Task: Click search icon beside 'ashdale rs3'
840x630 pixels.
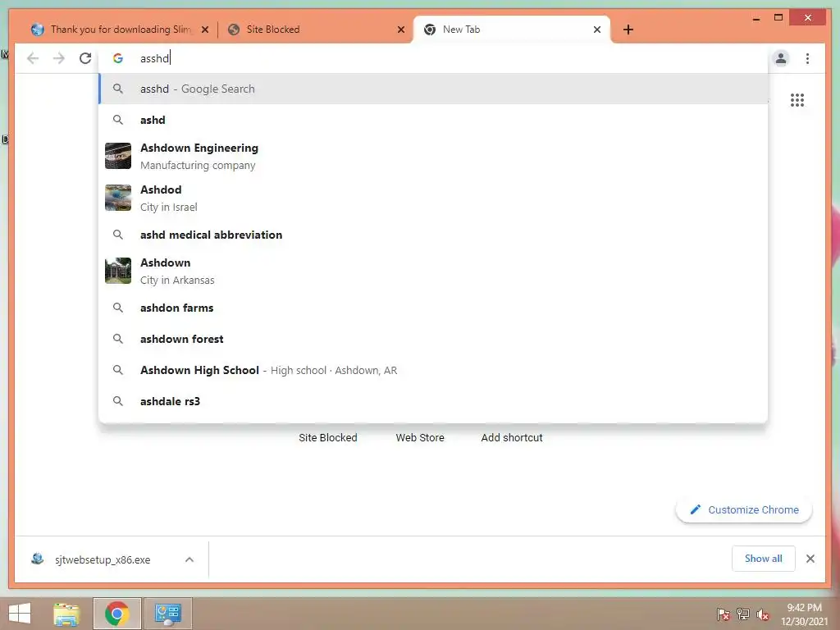Action: point(118,401)
